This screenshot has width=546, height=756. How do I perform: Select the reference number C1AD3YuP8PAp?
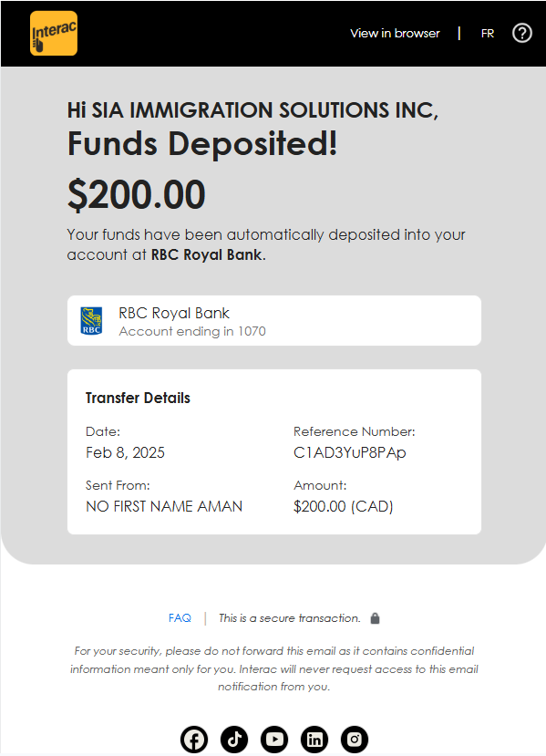point(350,452)
